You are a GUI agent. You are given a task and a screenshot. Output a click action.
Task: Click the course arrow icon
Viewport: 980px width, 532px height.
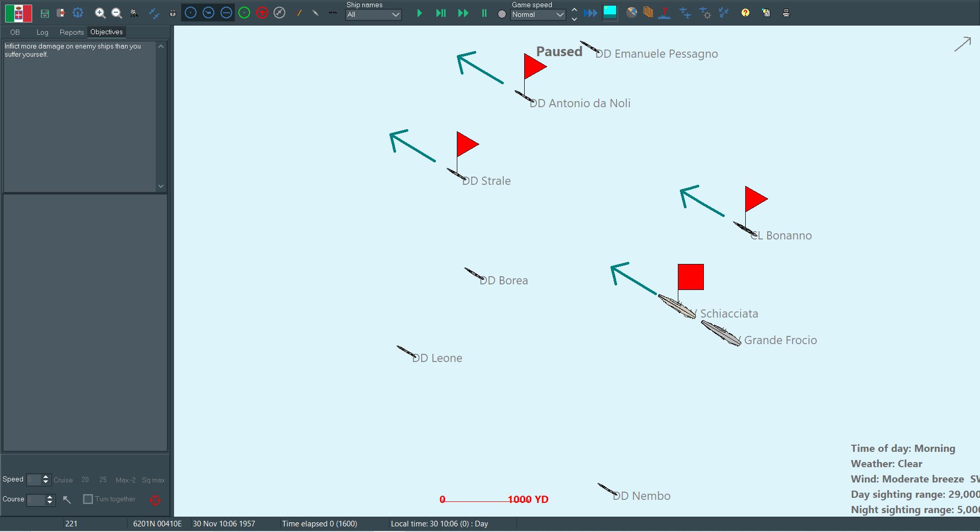click(67, 499)
